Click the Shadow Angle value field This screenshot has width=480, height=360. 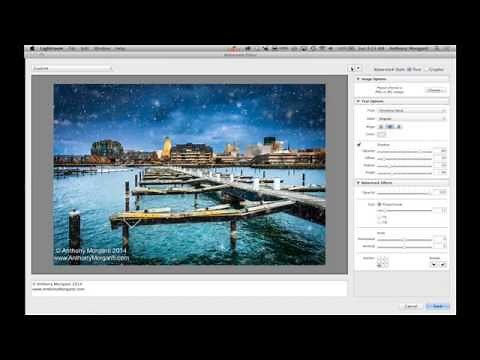pyautogui.click(x=441, y=173)
